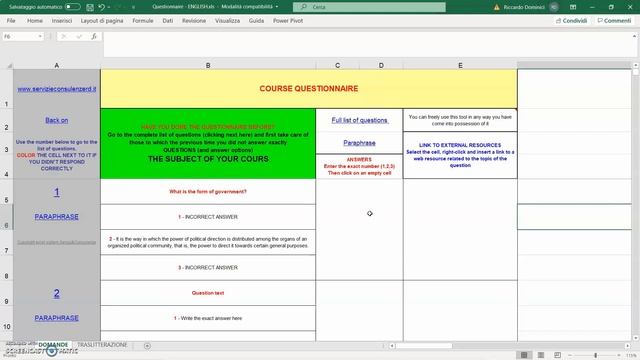Select column A header

57,65
